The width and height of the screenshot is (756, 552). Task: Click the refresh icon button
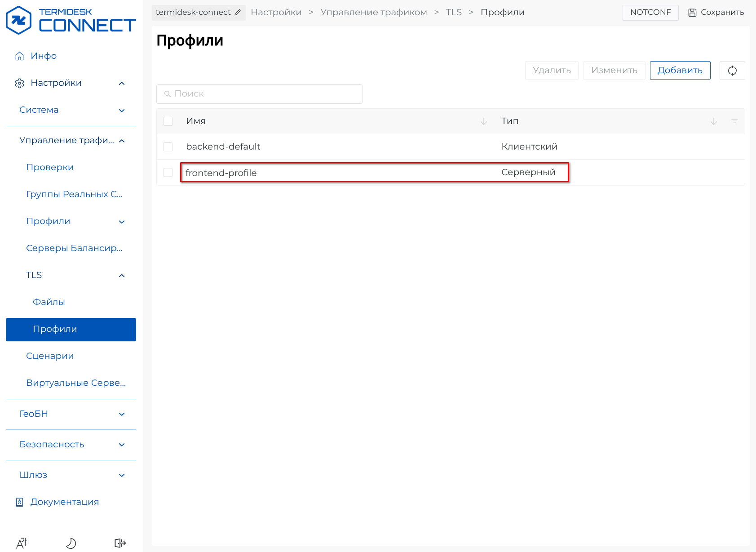(732, 71)
